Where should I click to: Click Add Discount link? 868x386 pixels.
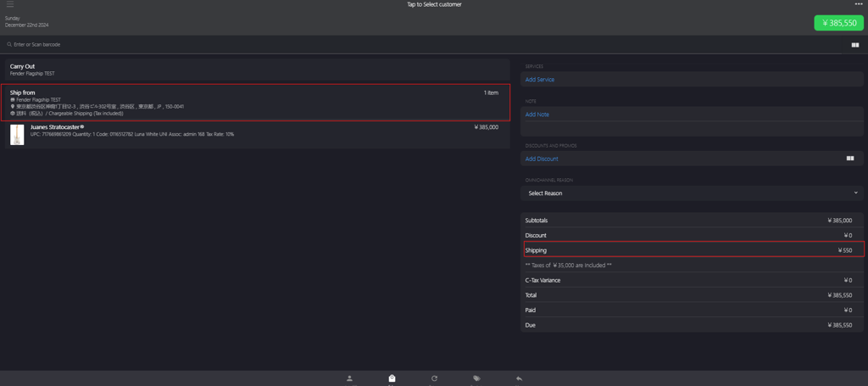click(542, 159)
